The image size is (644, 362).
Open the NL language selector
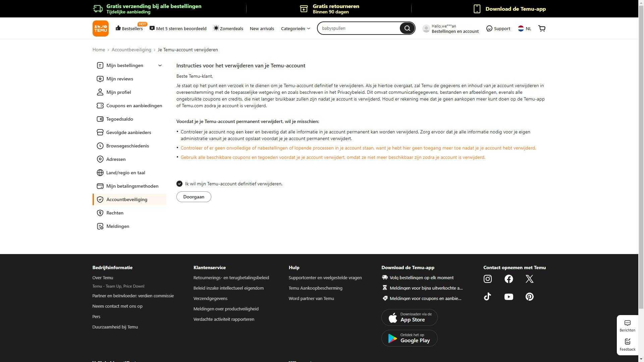click(x=524, y=28)
